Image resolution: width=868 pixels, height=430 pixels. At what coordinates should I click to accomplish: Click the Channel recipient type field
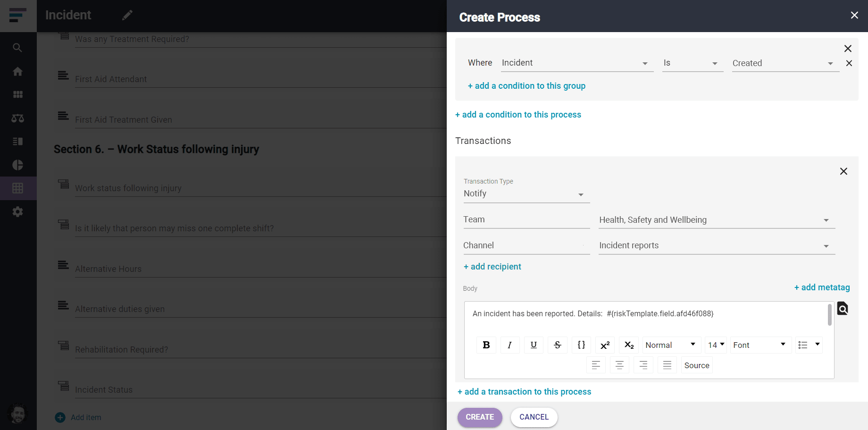point(526,245)
